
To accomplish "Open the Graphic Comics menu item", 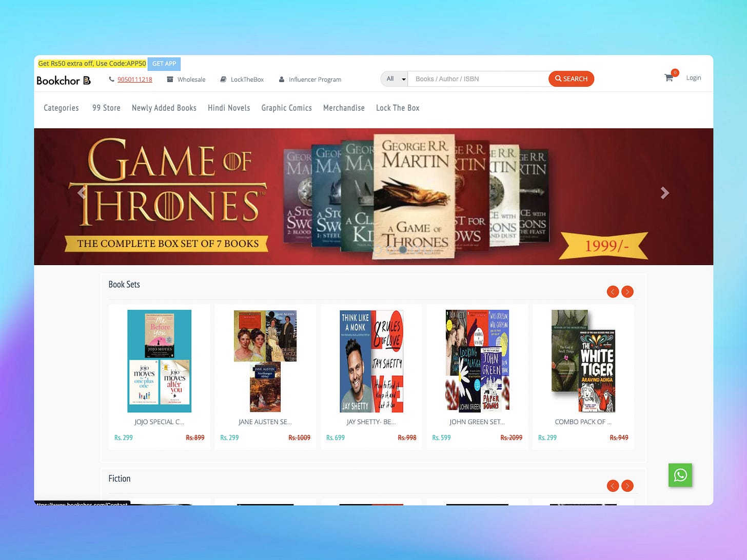I will coord(286,108).
